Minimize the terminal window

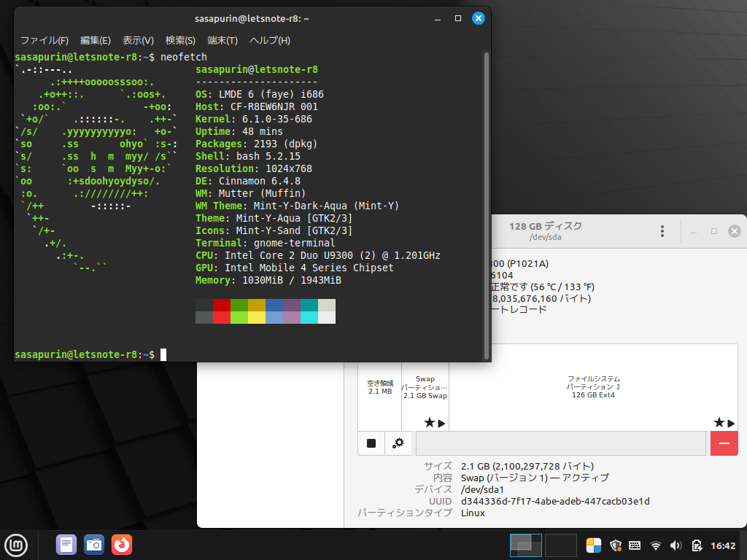pyautogui.click(x=438, y=18)
